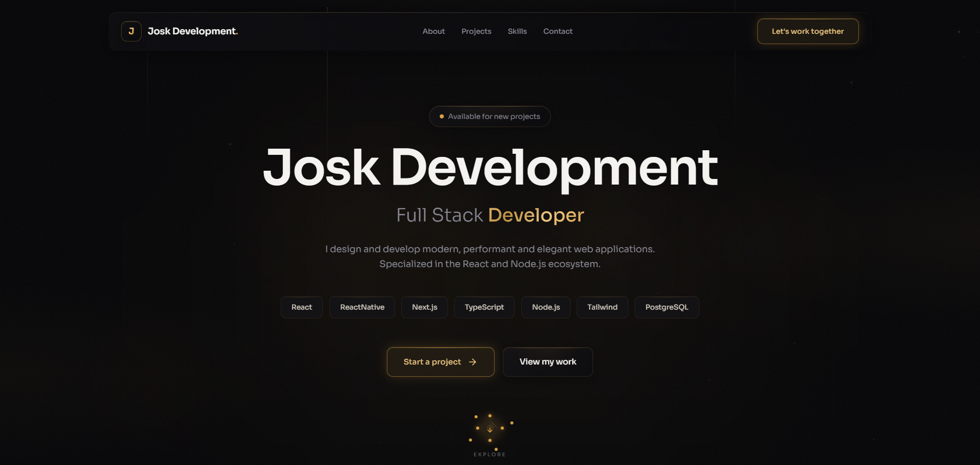Image resolution: width=980 pixels, height=465 pixels.
Task: Click the EXPLORE label text
Action: [490, 454]
